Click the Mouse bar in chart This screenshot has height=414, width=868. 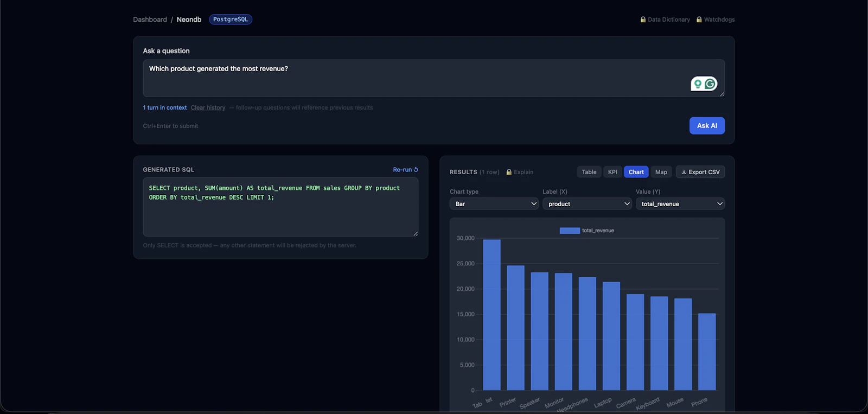pos(683,344)
